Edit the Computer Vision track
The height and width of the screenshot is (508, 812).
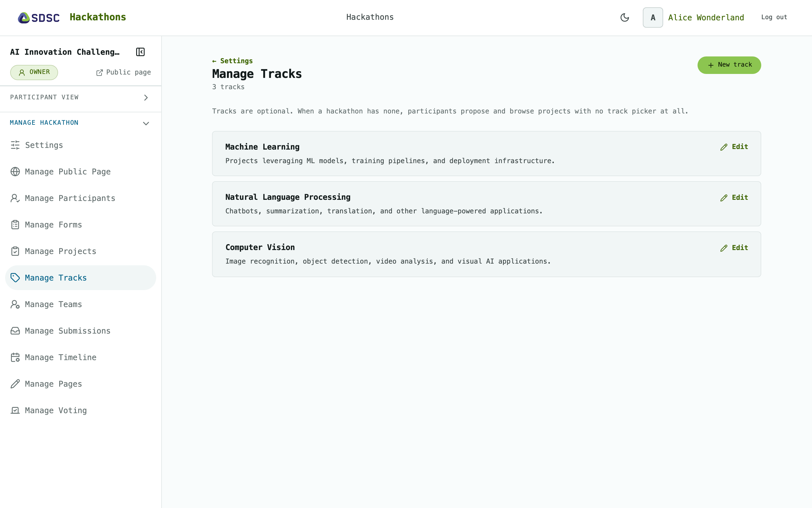pos(734,248)
